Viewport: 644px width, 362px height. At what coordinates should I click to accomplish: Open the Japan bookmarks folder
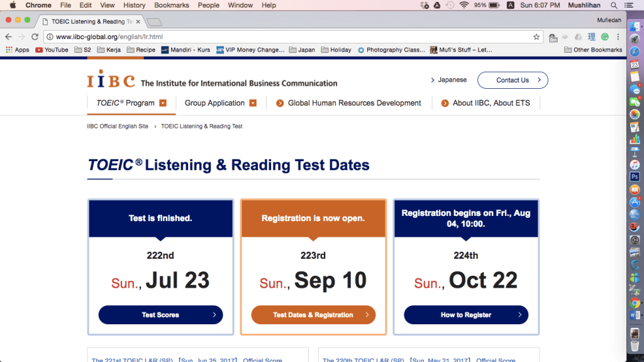click(x=302, y=50)
